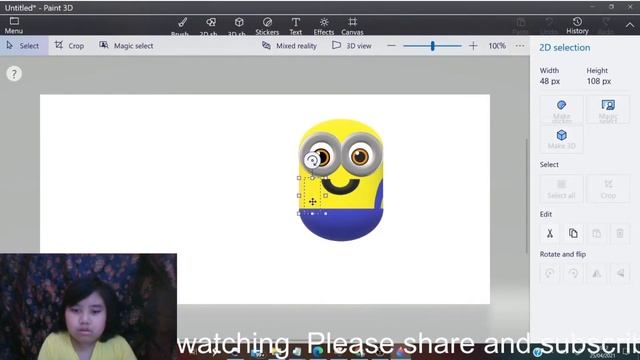640x360 pixels.
Task: Click the rotation handle above selection
Action: (312, 160)
